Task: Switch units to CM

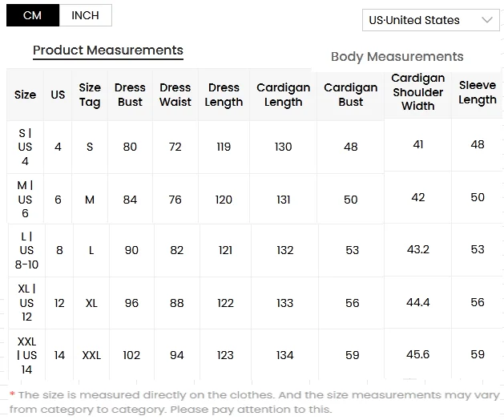Action: 33,15
